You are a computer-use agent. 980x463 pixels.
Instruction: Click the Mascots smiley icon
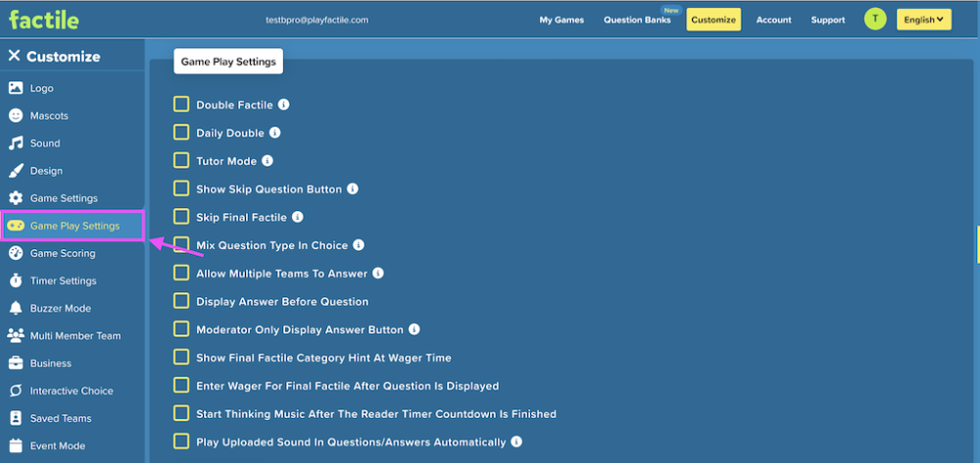(16, 116)
